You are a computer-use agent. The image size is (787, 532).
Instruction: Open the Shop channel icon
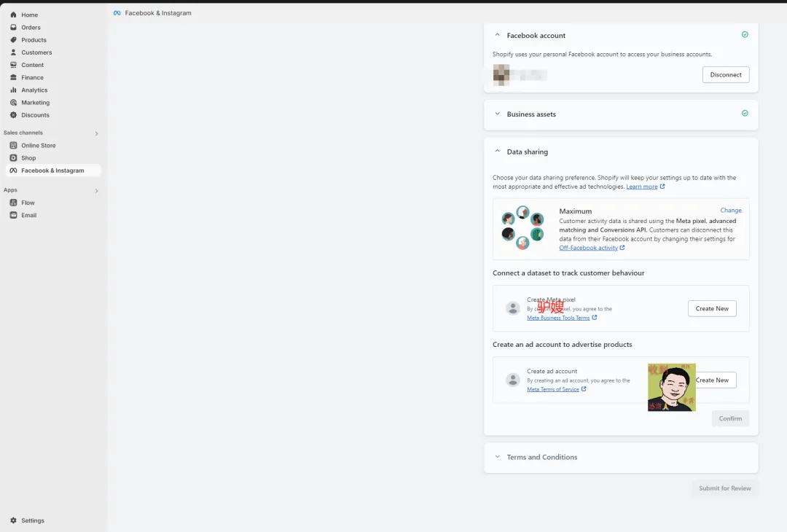tap(14, 158)
